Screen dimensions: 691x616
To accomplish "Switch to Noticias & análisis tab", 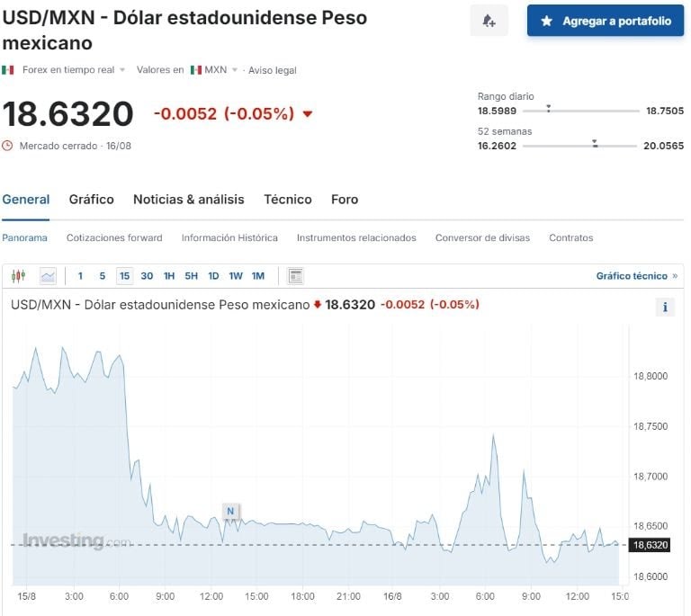I will [189, 200].
